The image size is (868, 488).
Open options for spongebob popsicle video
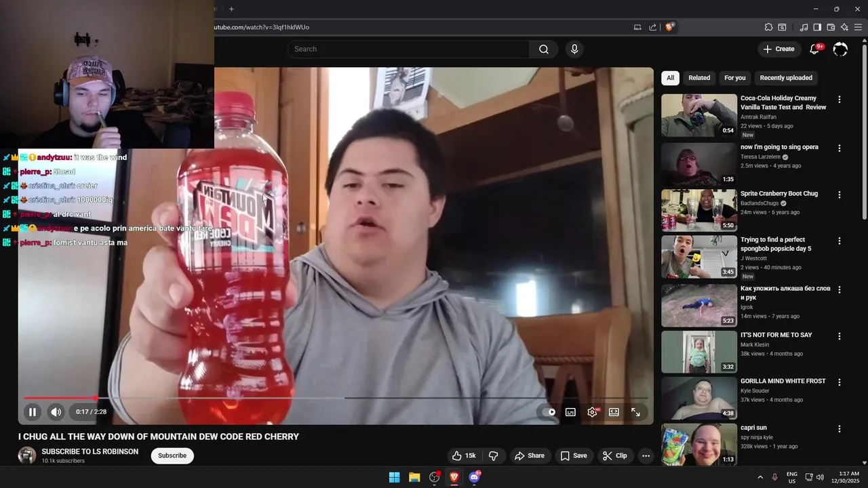point(840,241)
